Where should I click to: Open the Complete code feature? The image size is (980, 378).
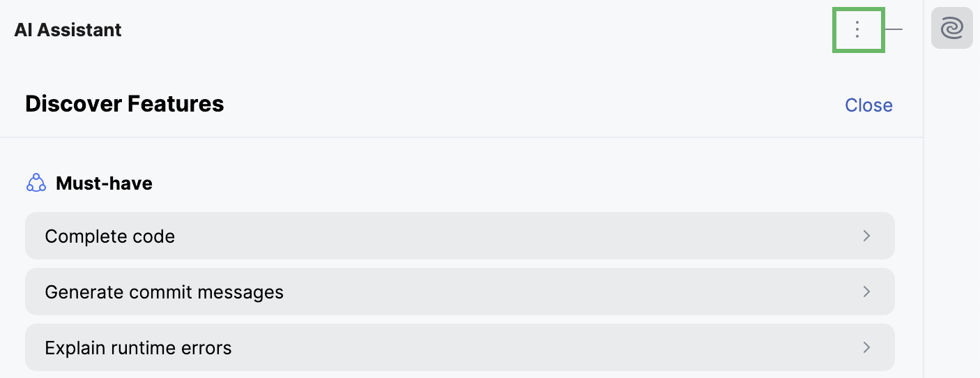(460, 236)
